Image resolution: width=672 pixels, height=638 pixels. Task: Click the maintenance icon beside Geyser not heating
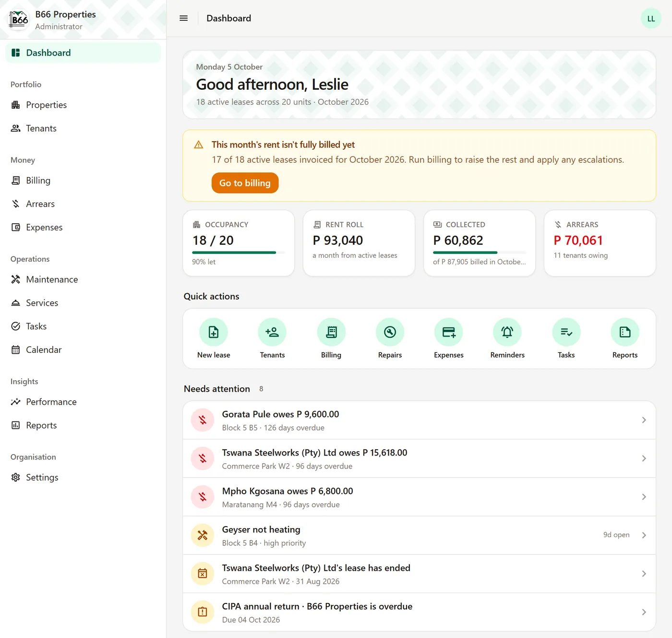[203, 535]
